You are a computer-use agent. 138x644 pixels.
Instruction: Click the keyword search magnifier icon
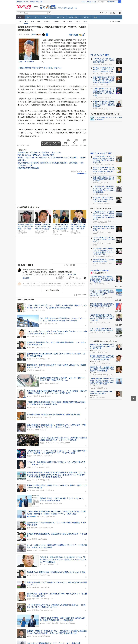(49, 13)
